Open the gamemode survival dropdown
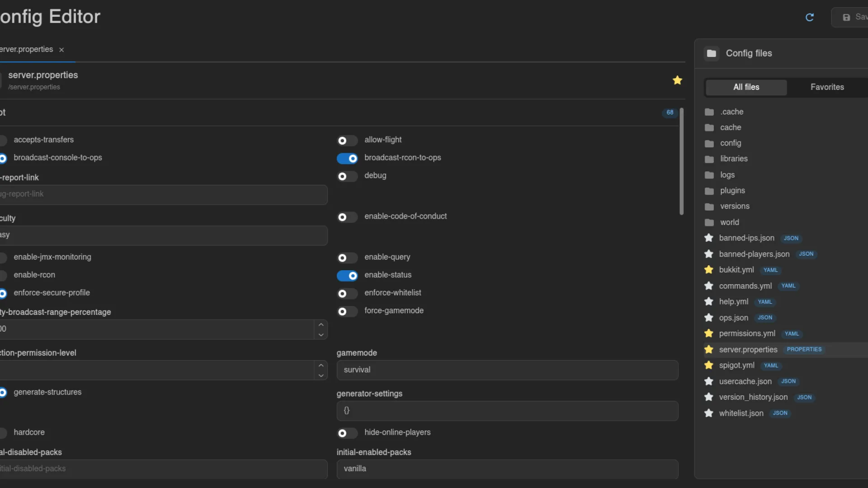The height and width of the screenshot is (488, 868). point(507,370)
